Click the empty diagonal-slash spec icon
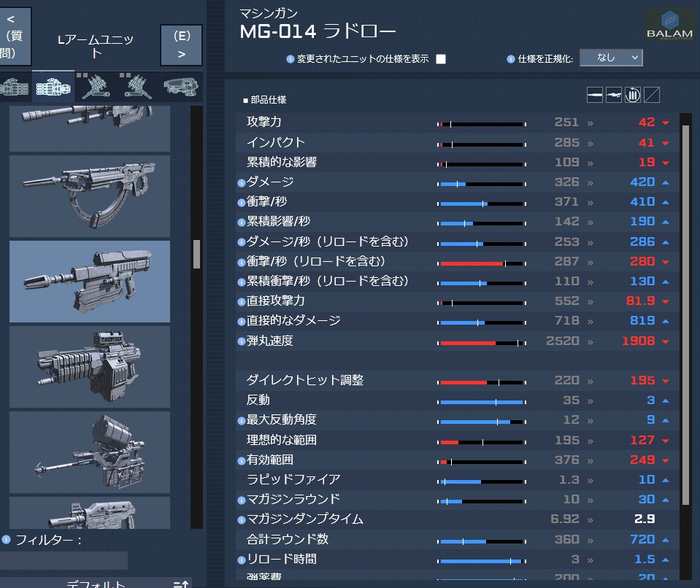 652,95
